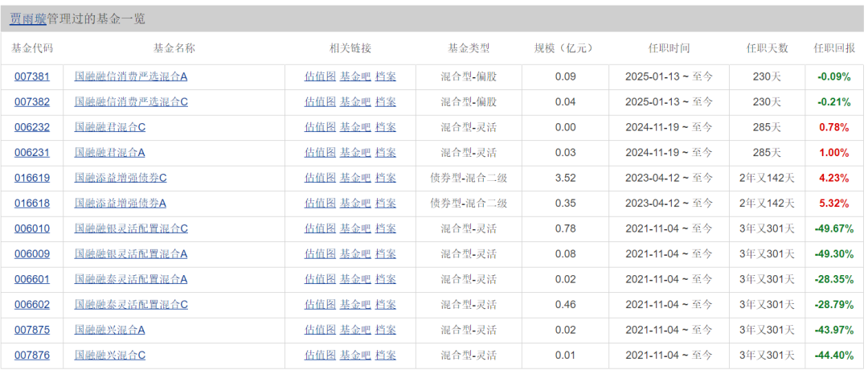Click the 规模（亿元） column header
868x370 pixels.
click(x=565, y=48)
